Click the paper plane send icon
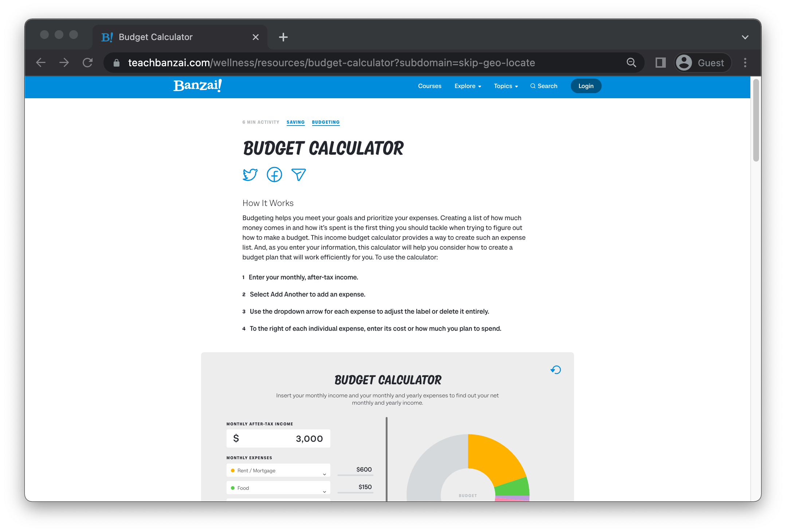Screen dimensions: 786x532 pyautogui.click(x=299, y=175)
